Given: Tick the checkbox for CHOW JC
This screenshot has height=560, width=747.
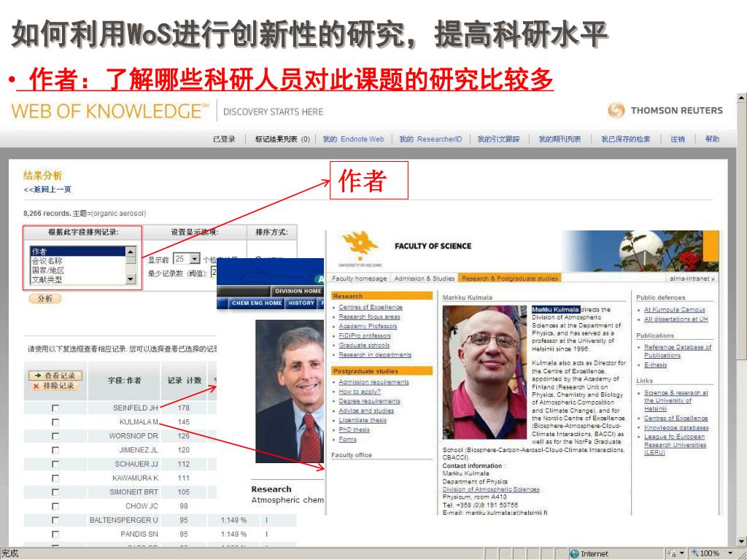Looking at the screenshot, I should pyautogui.click(x=55, y=506).
